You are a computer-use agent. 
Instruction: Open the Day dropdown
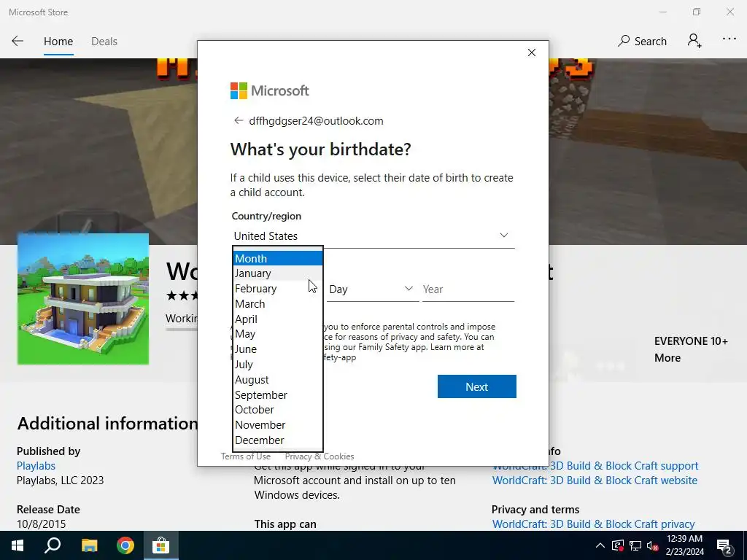pos(372,289)
